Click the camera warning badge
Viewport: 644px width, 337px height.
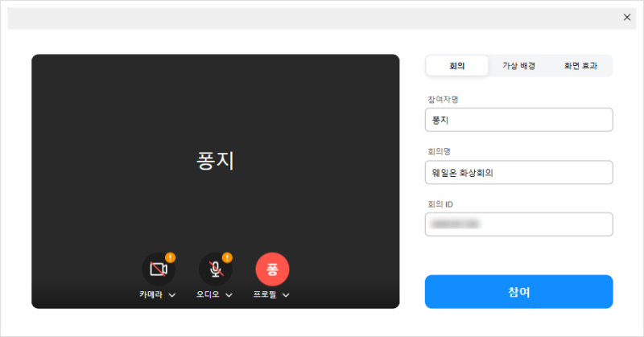tap(171, 257)
